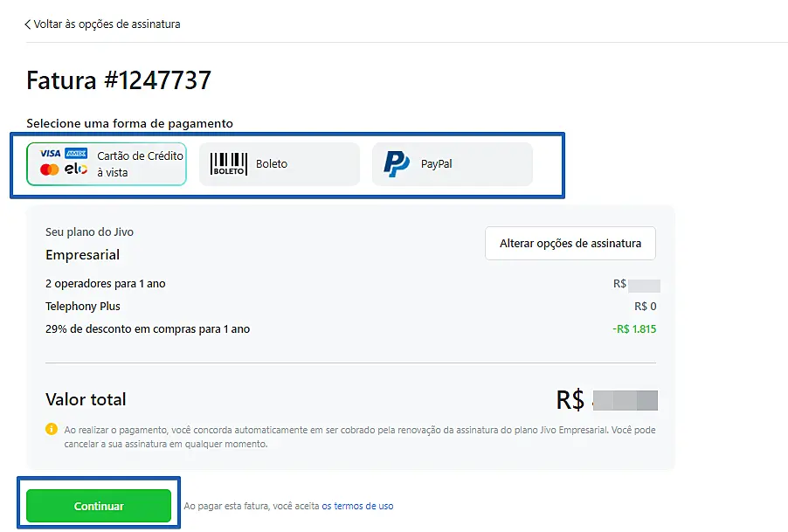Viewport: 788px width, 532px height.
Task: Click Alterar opções de assinatura button
Action: 570,243
